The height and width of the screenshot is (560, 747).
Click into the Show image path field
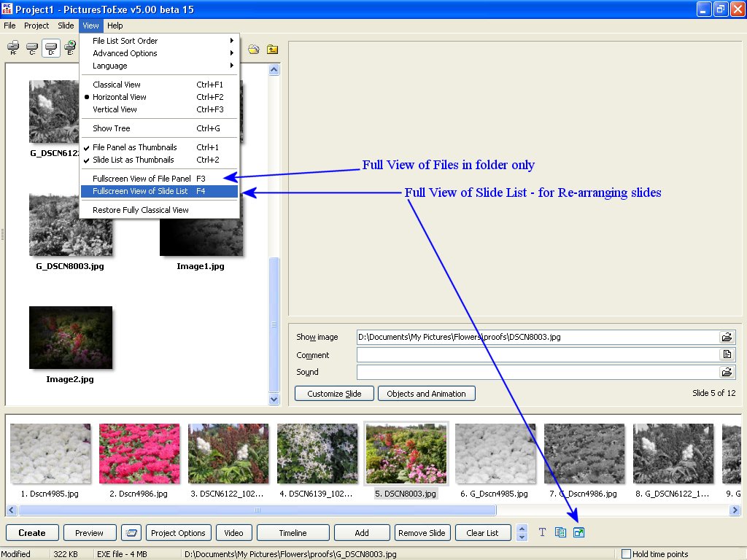point(538,337)
